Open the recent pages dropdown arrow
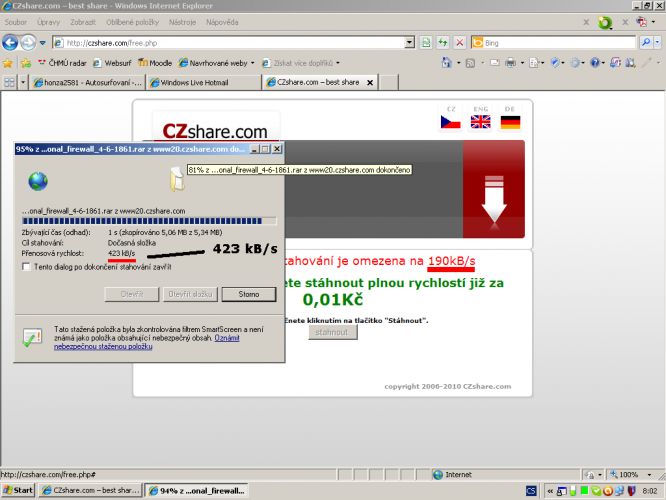 tap(42, 43)
